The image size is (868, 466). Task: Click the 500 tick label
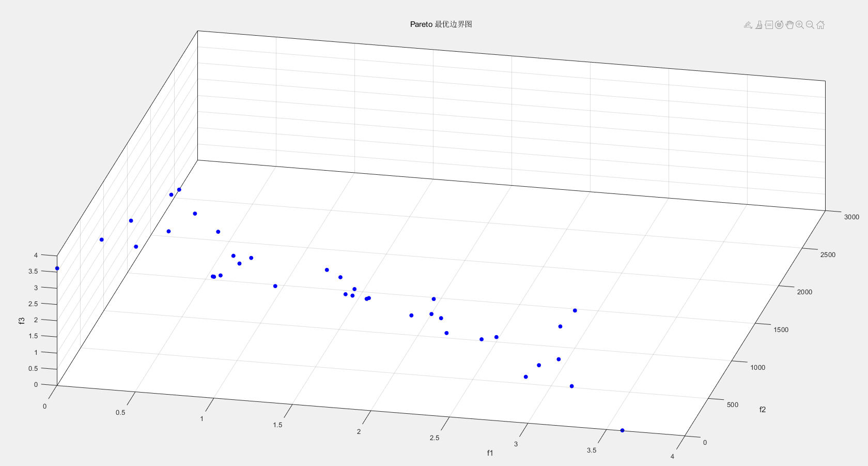(733, 404)
